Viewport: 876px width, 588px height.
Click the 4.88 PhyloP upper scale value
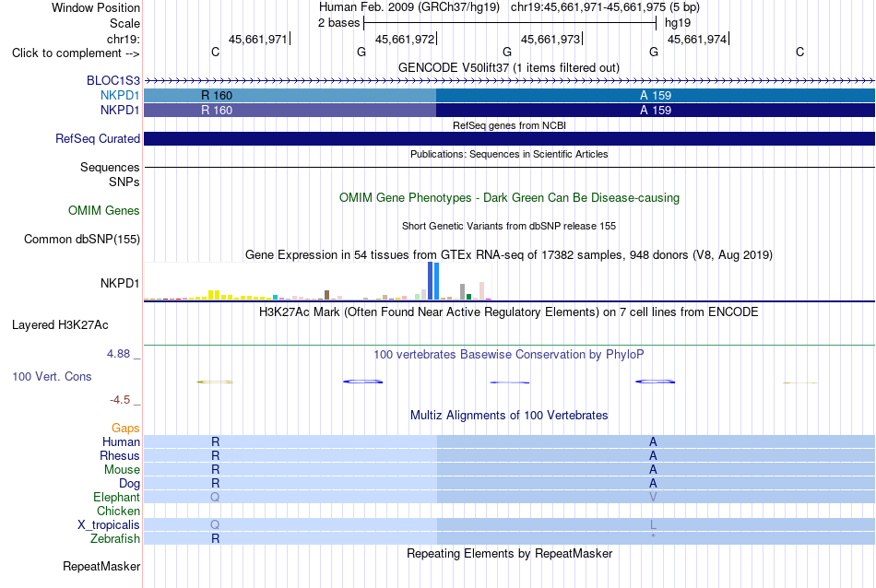(x=118, y=354)
